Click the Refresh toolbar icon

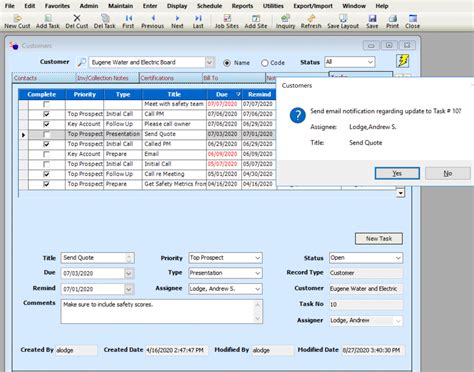click(x=311, y=21)
